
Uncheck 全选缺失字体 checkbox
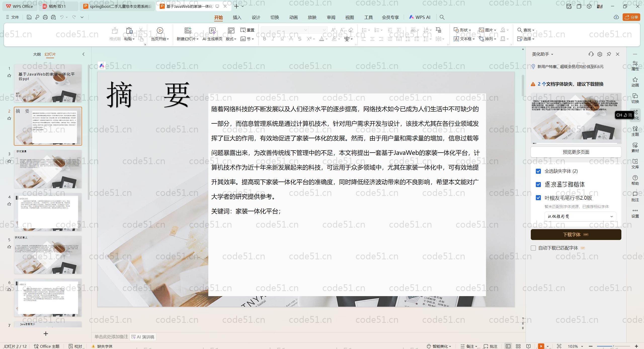click(538, 171)
